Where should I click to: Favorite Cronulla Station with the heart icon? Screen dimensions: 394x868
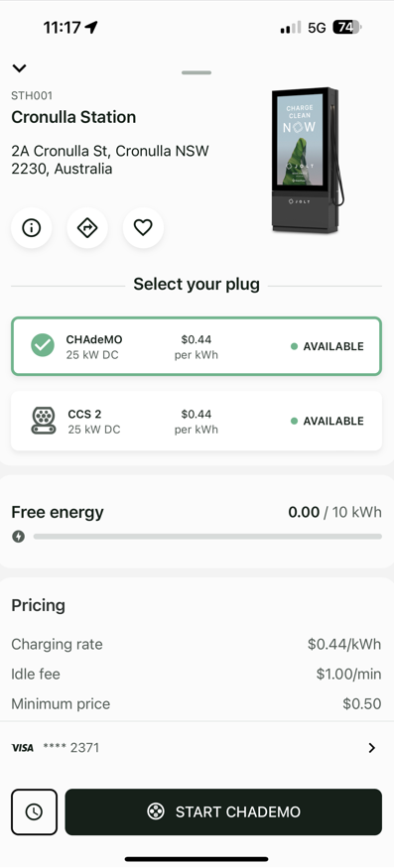click(143, 227)
